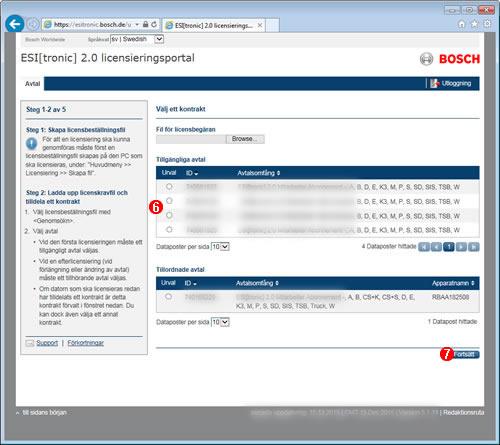Reload page with the refresh icon
The height and width of the screenshot is (445, 500).
tap(154, 24)
